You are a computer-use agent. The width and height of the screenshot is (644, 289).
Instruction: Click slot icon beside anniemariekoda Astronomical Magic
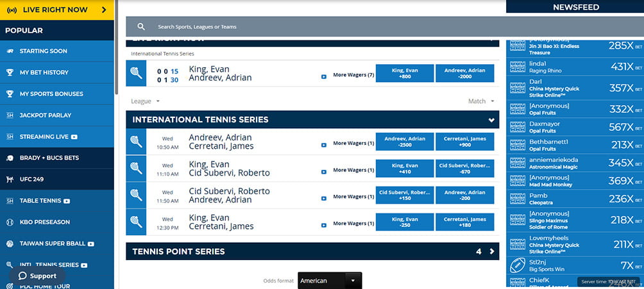518,163
